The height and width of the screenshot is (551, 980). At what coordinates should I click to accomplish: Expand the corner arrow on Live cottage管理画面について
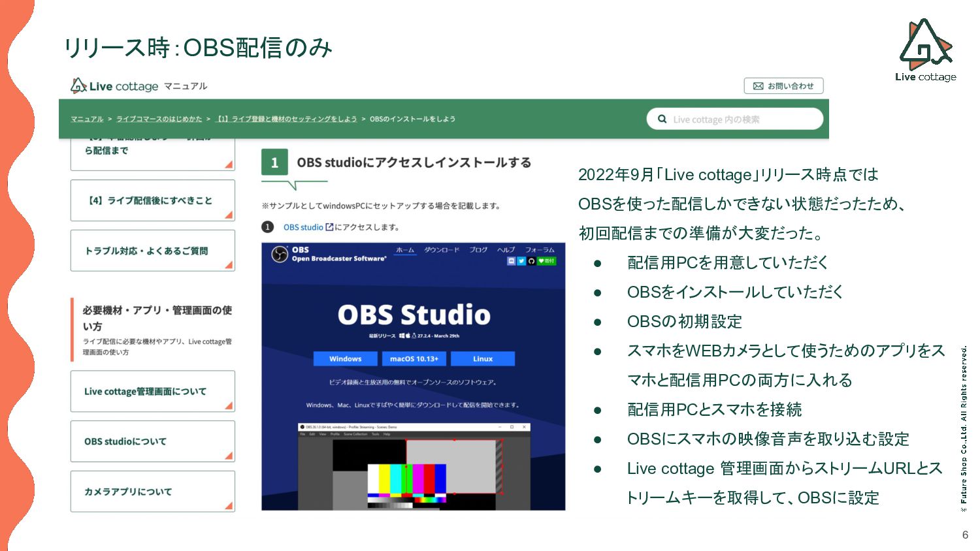tap(229, 405)
